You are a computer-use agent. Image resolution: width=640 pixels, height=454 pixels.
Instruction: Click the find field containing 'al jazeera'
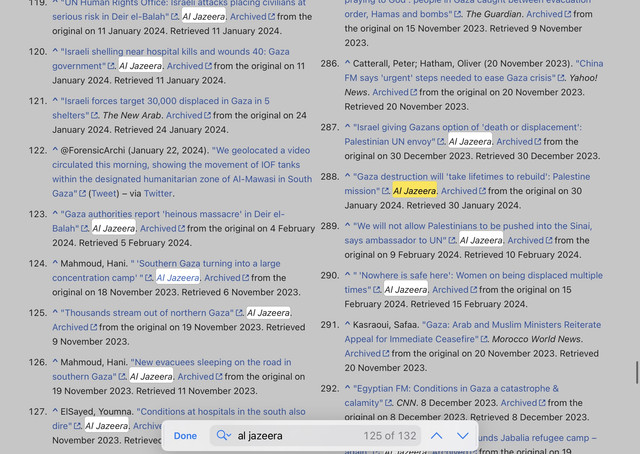[x=316, y=436]
